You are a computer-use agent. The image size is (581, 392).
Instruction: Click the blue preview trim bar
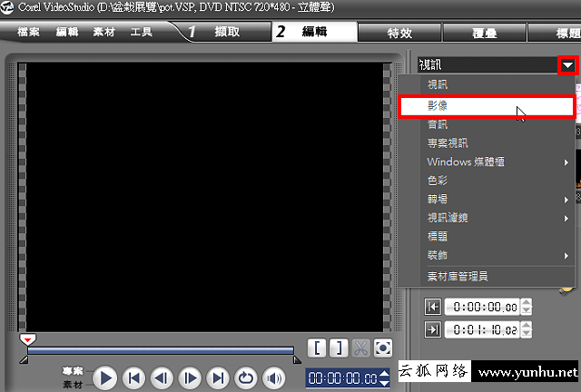click(161, 350)
